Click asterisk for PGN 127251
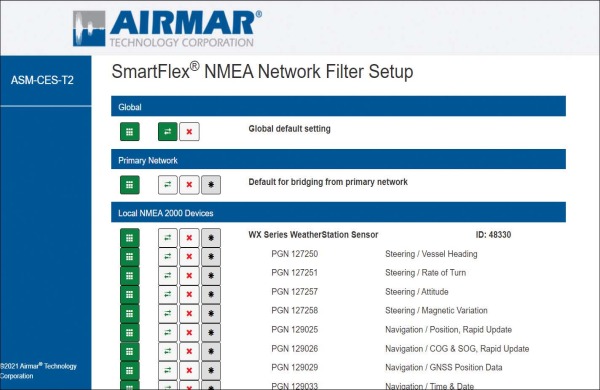Viewport: 600px width, 390px height. (x=211, y=276)
